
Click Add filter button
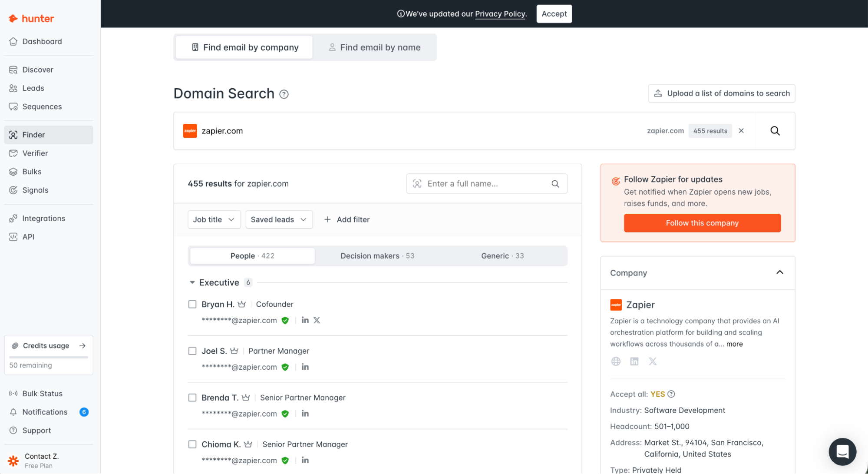(347, 219)
